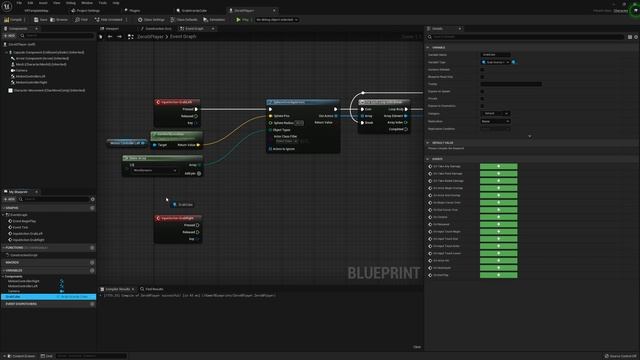Open the Variable Type dropdown

(496, 62)
